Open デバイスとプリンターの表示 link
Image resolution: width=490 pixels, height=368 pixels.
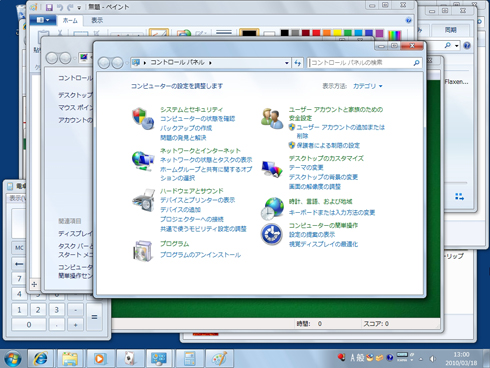(198, 200)
